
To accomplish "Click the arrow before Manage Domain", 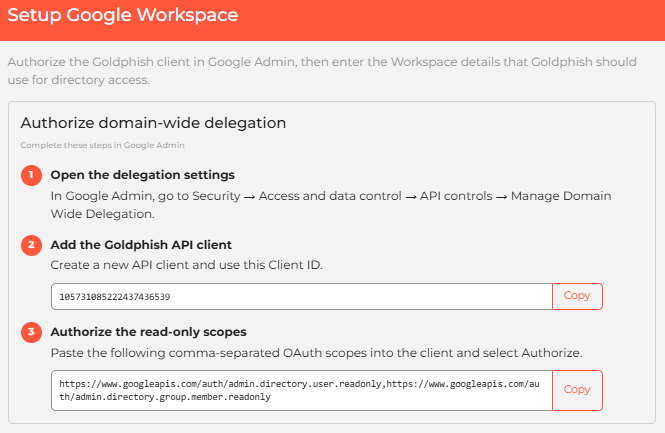I will tap(501, 197).
